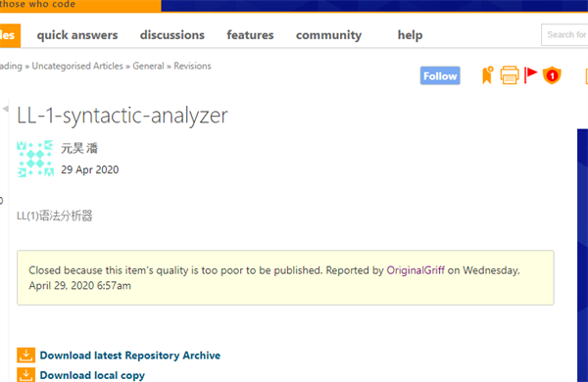Click the LL-1-syntactic-analyzer article title
Image resolution: width=588 pixels, height=382 pixels.
pyautogui.click(x=122, y=116)
